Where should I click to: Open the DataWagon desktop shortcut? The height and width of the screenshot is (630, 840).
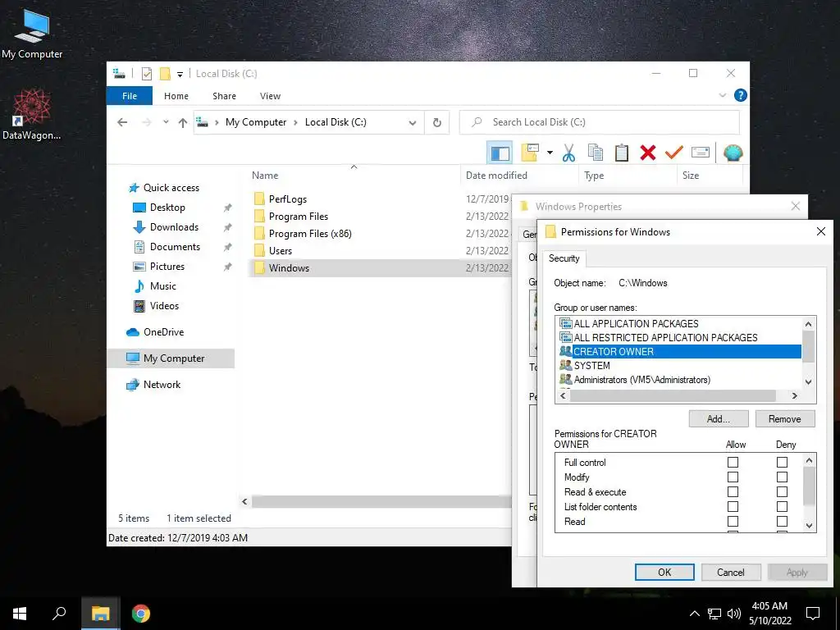(32, 115)
